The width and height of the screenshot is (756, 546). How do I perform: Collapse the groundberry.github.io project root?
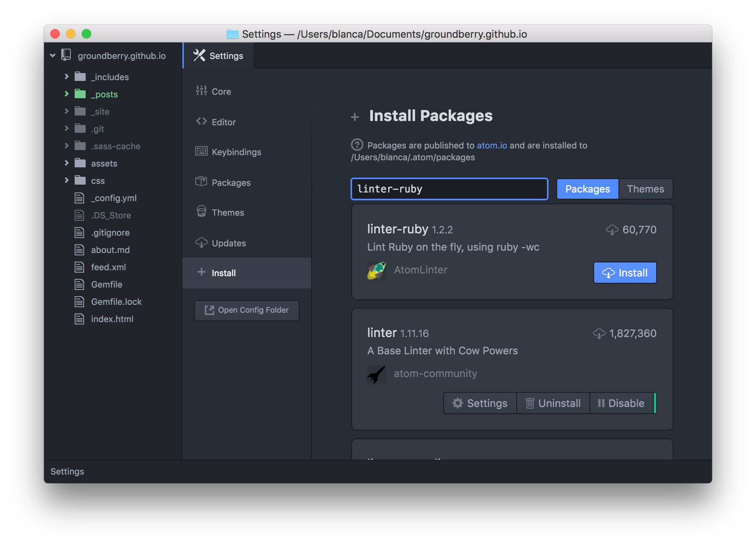53,56
